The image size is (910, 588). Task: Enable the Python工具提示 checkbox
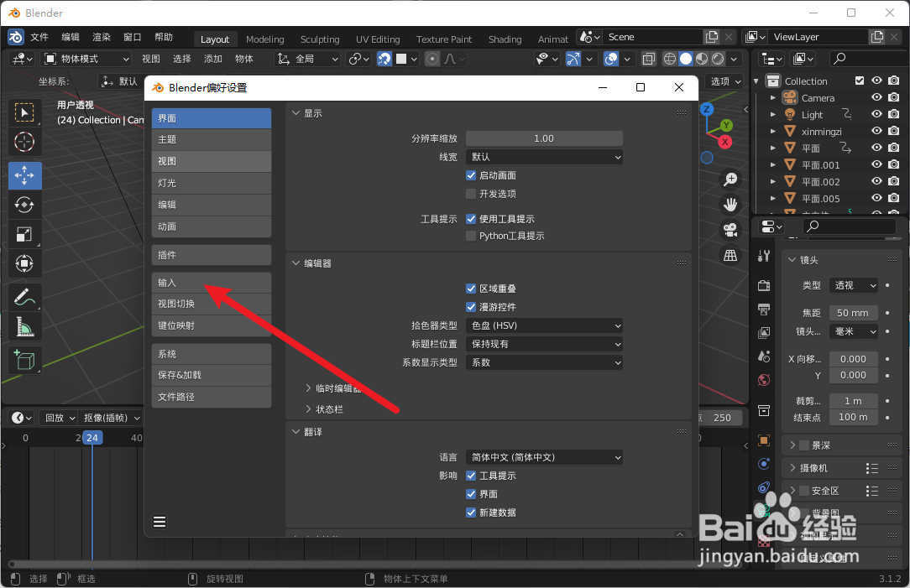coord(471,236)
